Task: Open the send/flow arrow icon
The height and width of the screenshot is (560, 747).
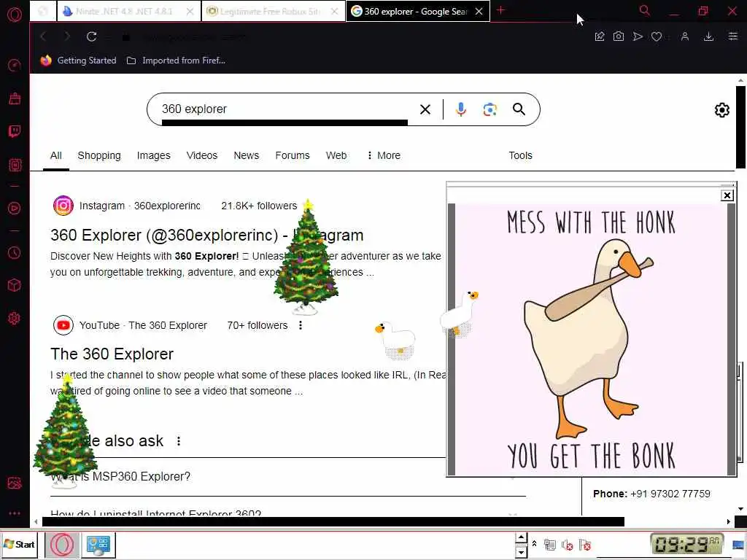Action: pyautogui.click(x=638, y=36)
